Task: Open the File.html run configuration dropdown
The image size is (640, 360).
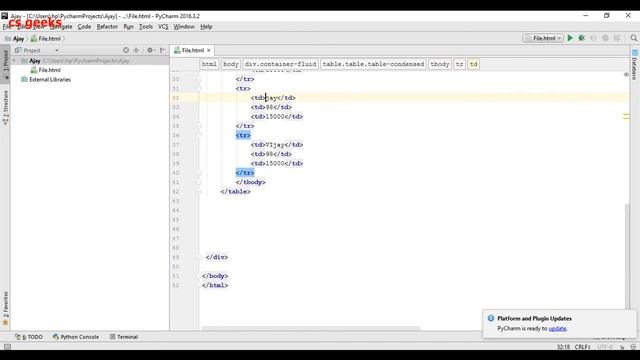Action: pos(543,38)
